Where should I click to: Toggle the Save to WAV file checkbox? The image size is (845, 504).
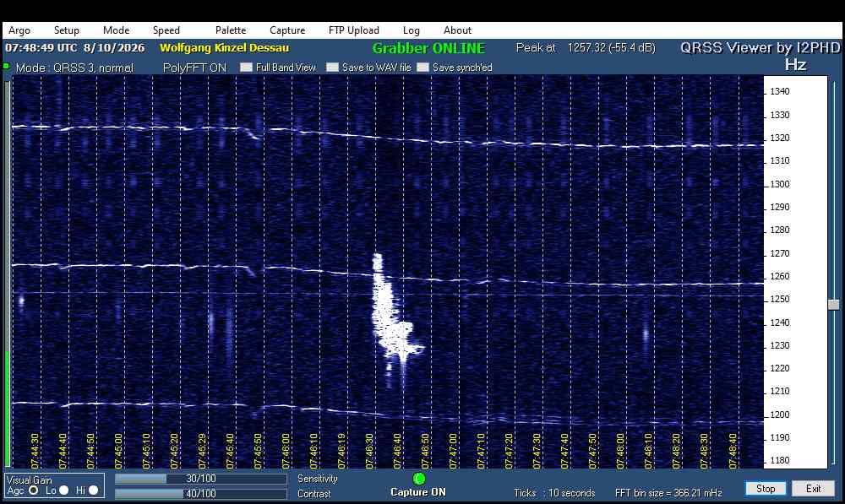pos(332,68)
